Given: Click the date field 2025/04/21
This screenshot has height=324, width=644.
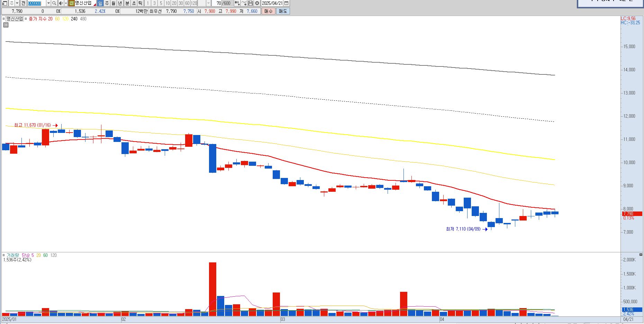Looking at the screenshot, I should 272,3.
